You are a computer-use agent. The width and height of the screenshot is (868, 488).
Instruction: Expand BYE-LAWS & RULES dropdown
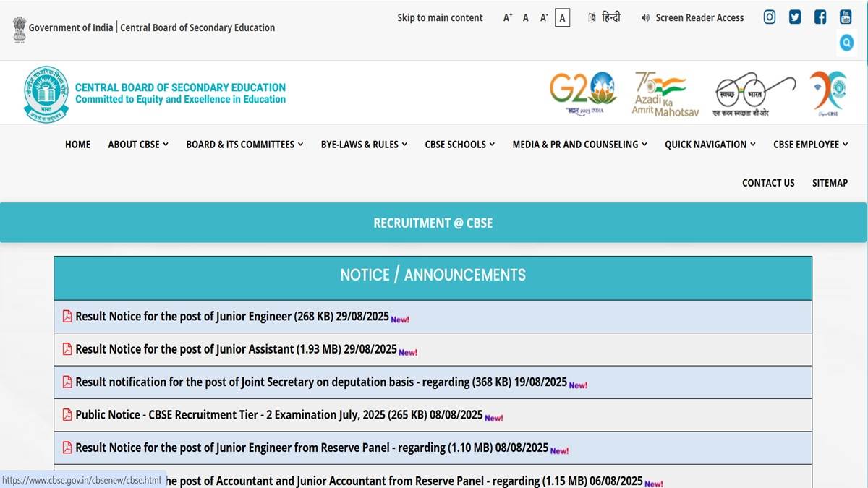point(365,145)
